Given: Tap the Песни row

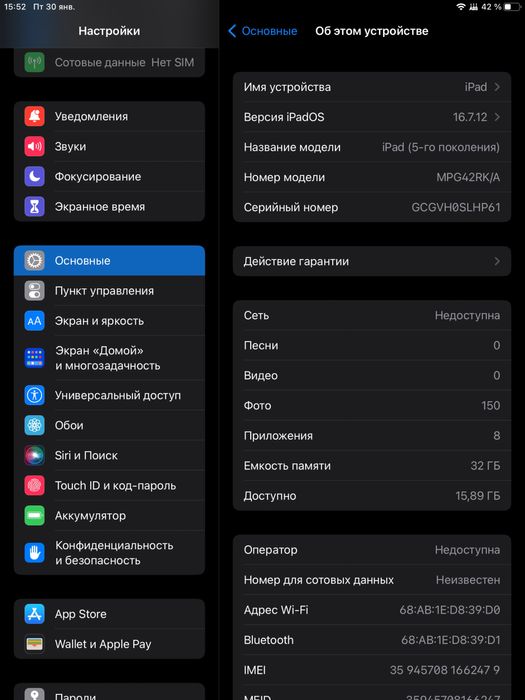Looking at the screenshot, I should 372,346.
